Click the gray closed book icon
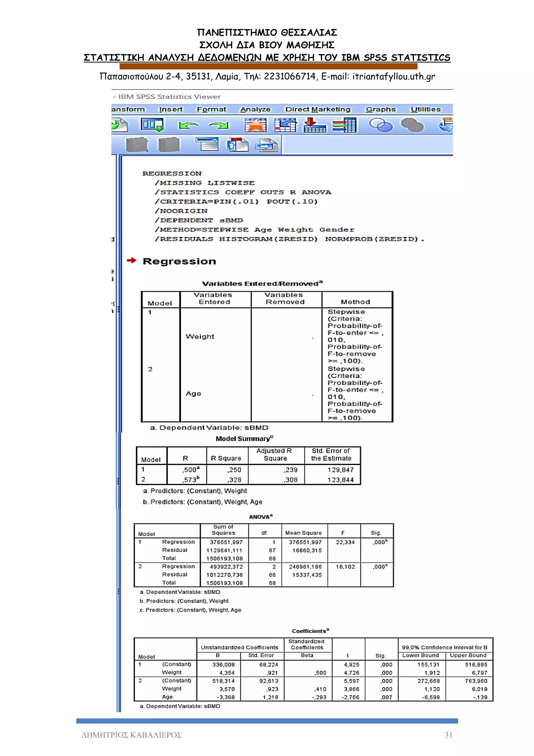 click(x=169, y=145)
